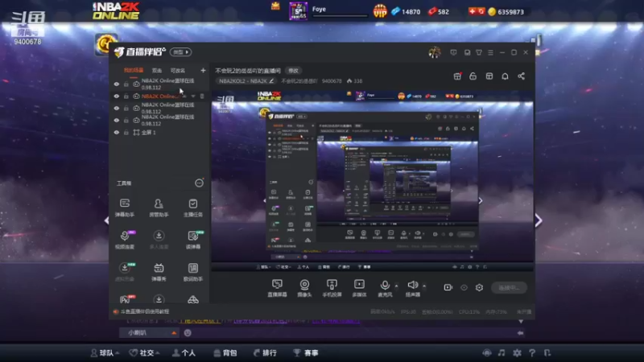Viewport: 644px width, 362px height.
Task: Open the share icon beside the bell
Action: [521, 76]
